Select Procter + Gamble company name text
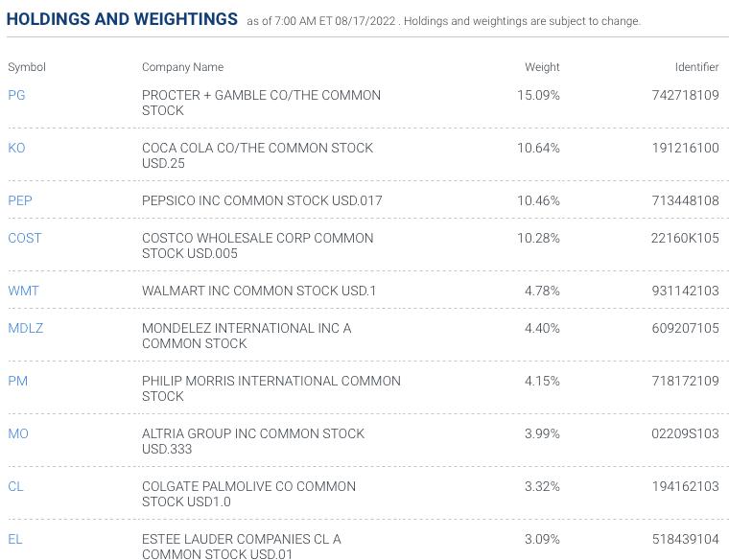Viewport: 729px width, 560px height. (261, 103)
